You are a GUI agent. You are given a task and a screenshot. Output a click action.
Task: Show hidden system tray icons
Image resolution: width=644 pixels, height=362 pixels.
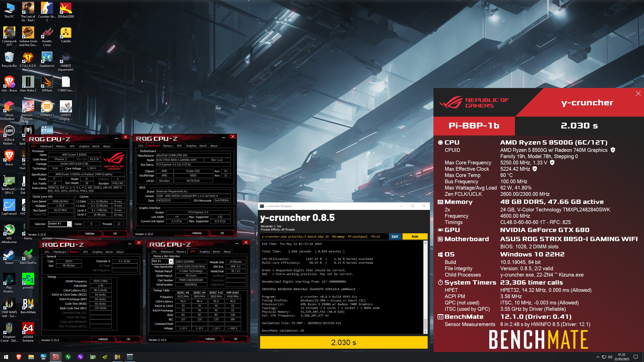(598, 357)
